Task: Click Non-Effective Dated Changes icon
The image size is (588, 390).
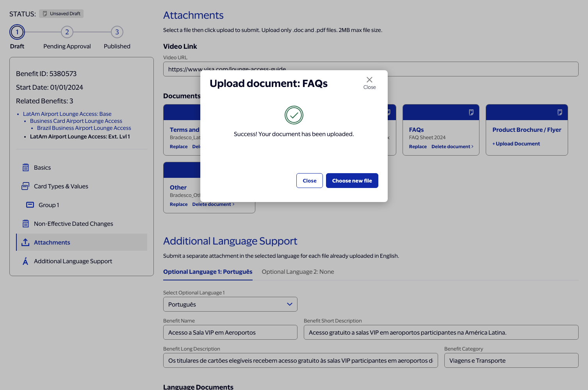Action: pos(26,224)
